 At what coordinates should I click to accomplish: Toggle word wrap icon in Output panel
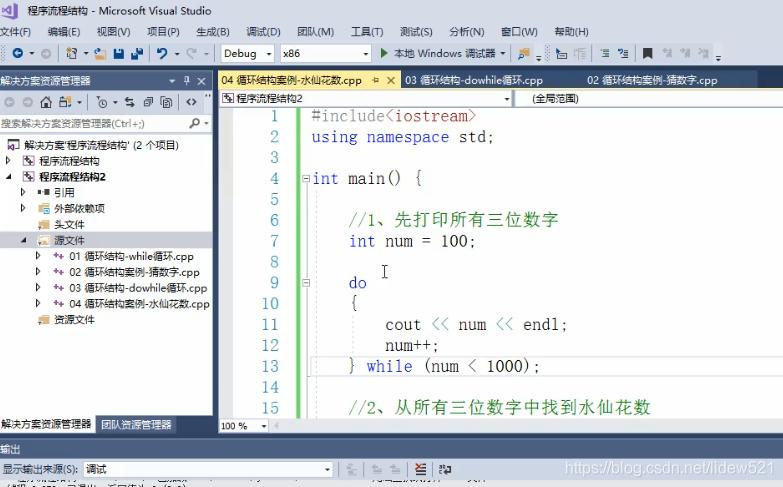tap(444, 469)
